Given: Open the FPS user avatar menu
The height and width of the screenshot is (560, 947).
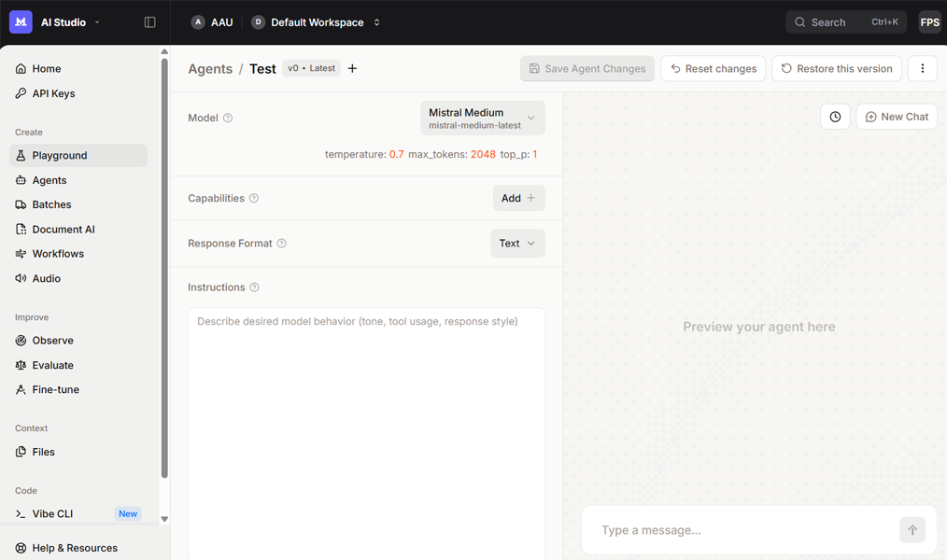Looking at the screenshot, I should [929, 22].
